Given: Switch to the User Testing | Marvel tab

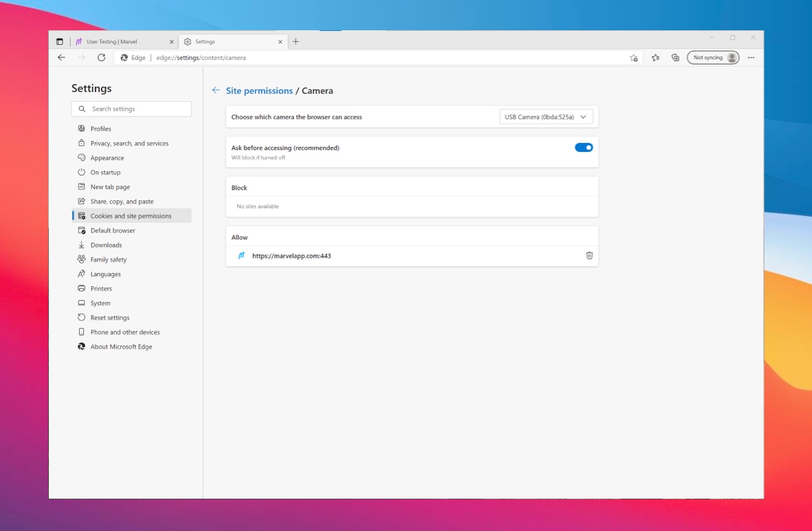Looking at the screenshot, I should point(124,41).
